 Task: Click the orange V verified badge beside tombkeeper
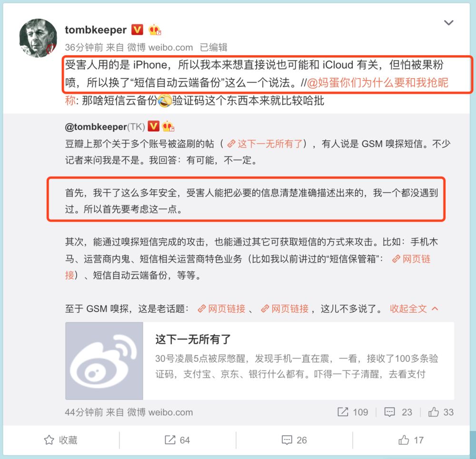(137, 30)
